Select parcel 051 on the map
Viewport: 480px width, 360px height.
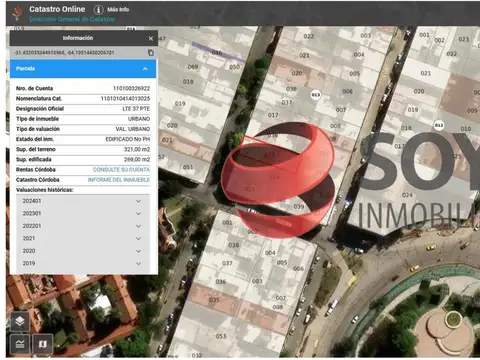coord(188,167)
